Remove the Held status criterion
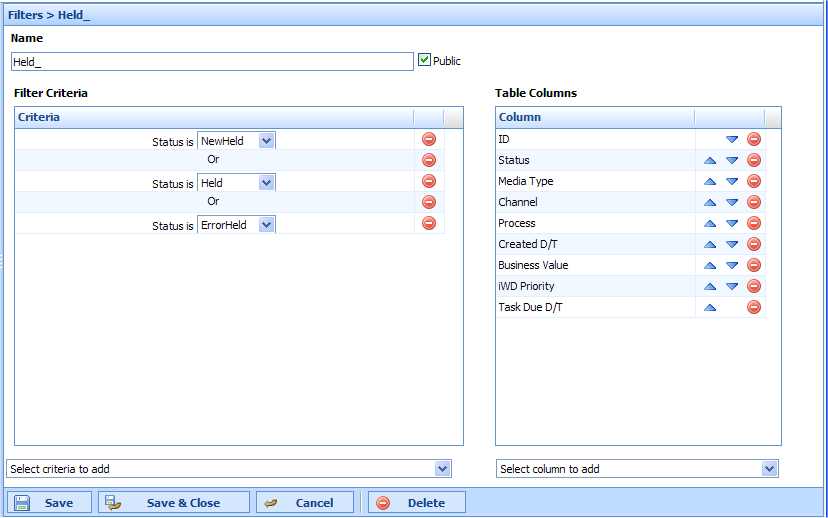 [429, 181]
